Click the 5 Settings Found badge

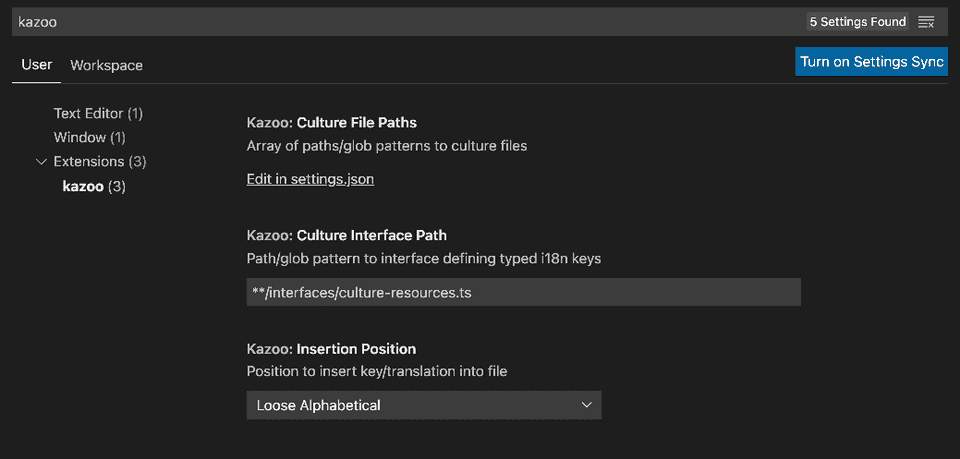(858, 22)
